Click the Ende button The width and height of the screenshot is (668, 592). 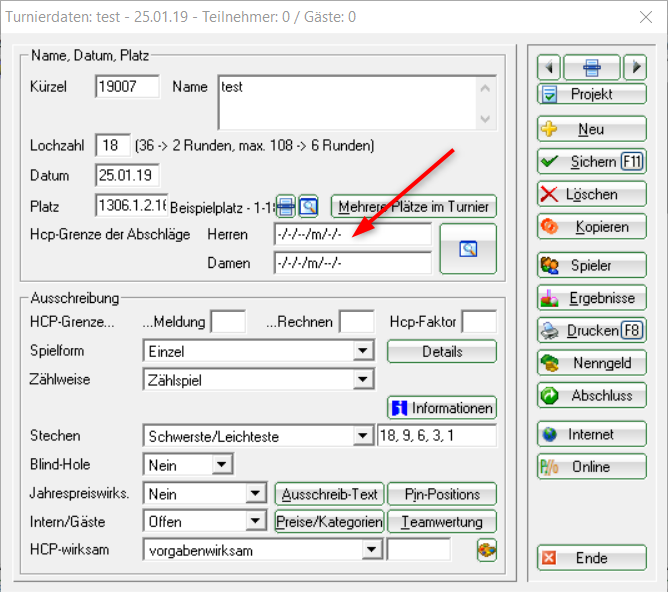[591, 558]
